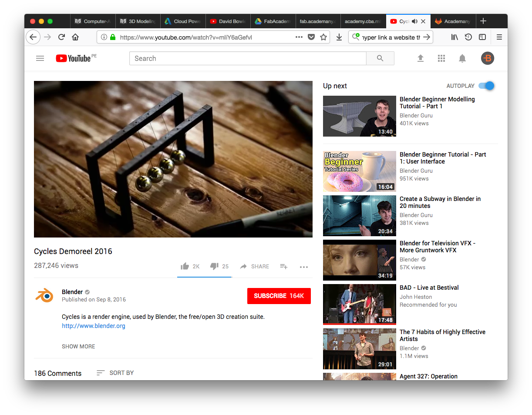
Task: Open the John Heston channel name
Action: tap(416, 297)
